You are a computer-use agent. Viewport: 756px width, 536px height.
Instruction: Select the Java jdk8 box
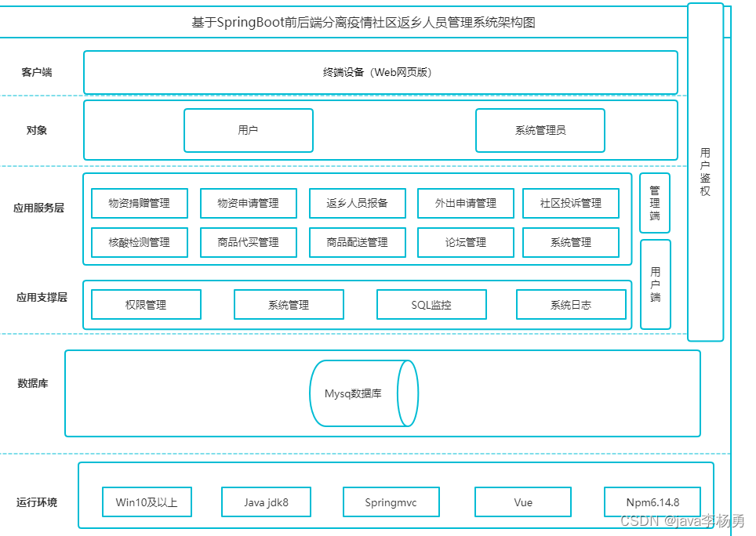coord(266,502)
